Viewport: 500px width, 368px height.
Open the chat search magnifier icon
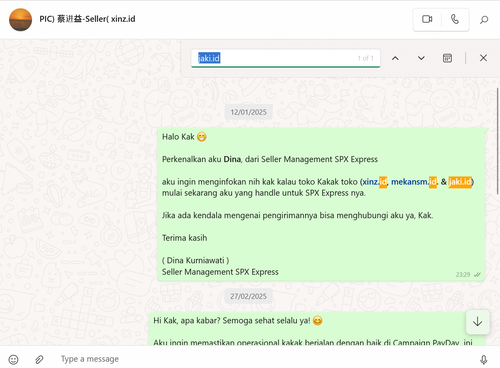click(x=484, y=20)
